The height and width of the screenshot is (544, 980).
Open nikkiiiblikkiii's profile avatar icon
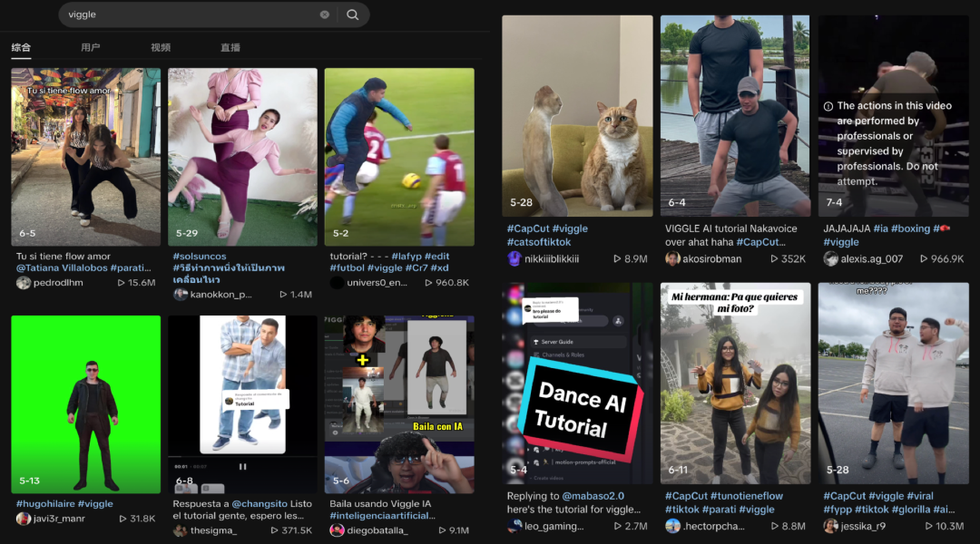click(514, 258)
